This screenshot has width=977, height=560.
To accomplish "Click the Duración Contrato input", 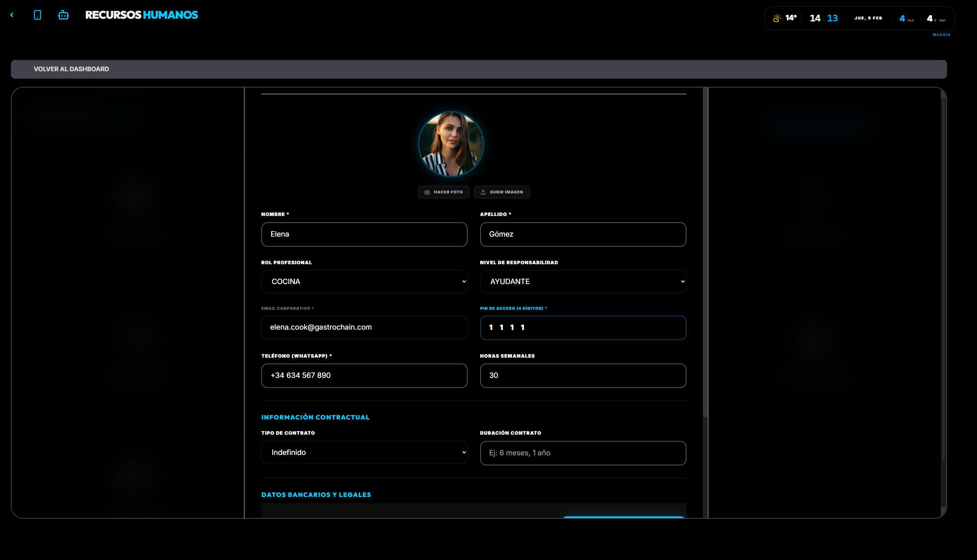I will (583, 453).
